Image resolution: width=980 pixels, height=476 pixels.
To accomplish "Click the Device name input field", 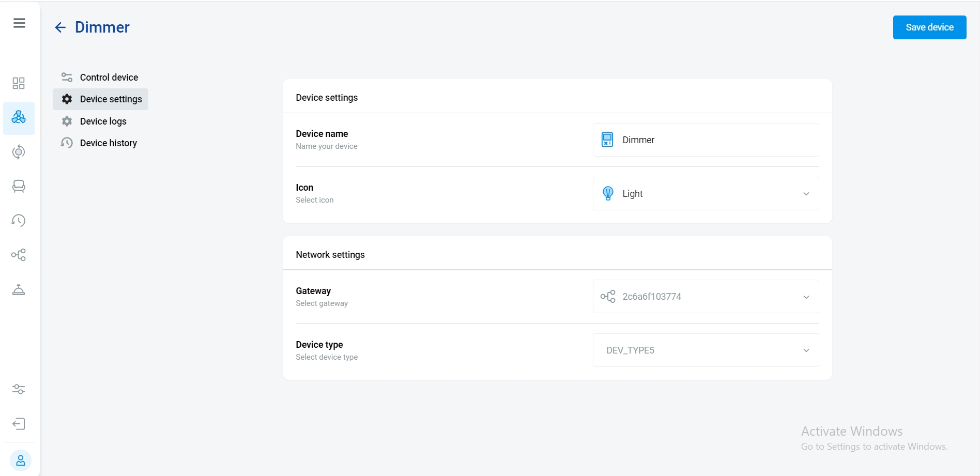I will 706,140.
